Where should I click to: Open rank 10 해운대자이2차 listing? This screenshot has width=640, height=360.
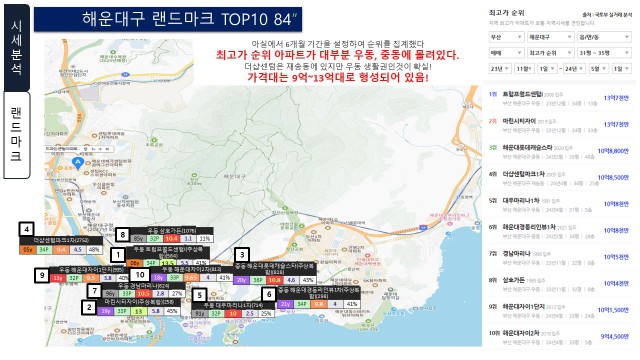pyautogui.click(x=559, y=337)
